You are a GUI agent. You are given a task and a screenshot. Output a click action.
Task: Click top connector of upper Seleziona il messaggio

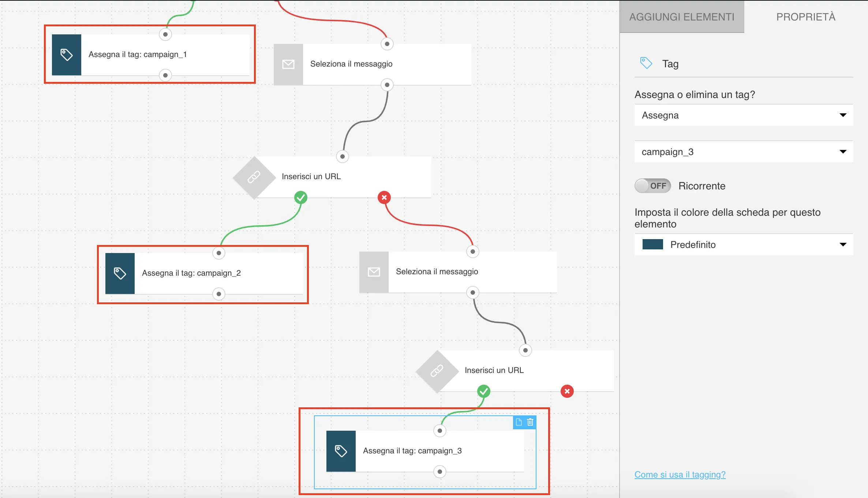coord(387,44)
